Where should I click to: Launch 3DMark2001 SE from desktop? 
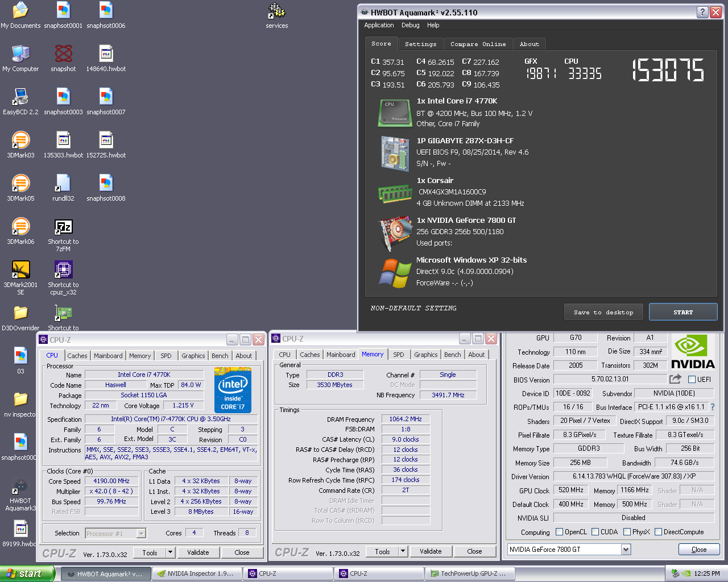pyautogui.click(x=20, y=278)
